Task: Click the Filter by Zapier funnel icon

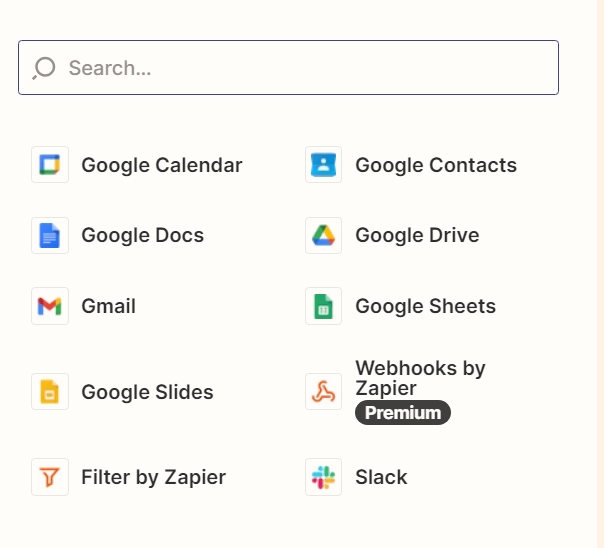Action: [50, 477]
